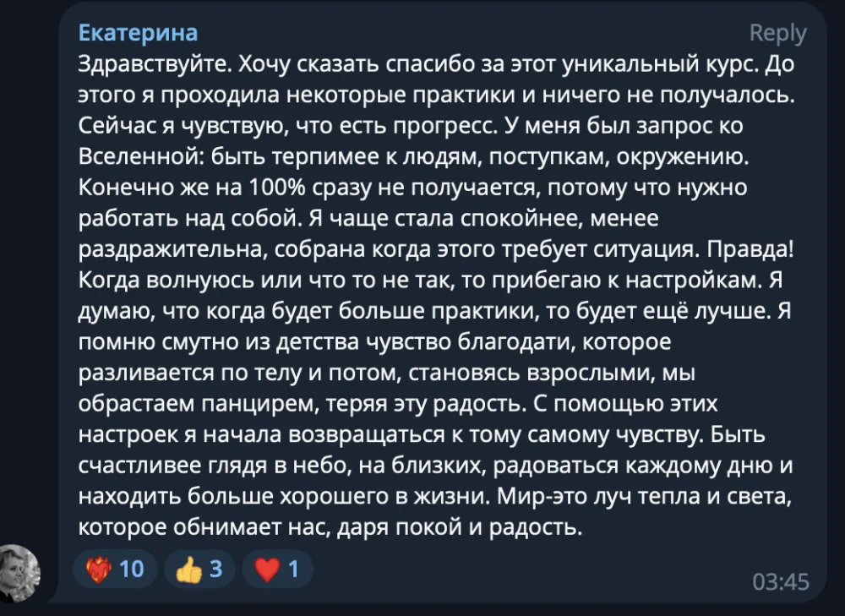Click Reply in the top right corner
Image resolution: width=845 pixels, height=616 pixels.
[x=777, y=32]
